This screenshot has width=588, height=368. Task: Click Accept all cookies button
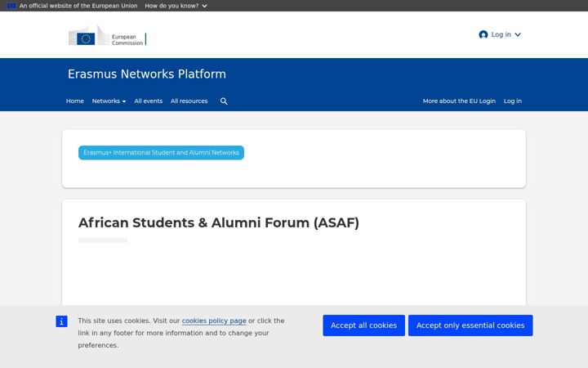tap(363, 325)
